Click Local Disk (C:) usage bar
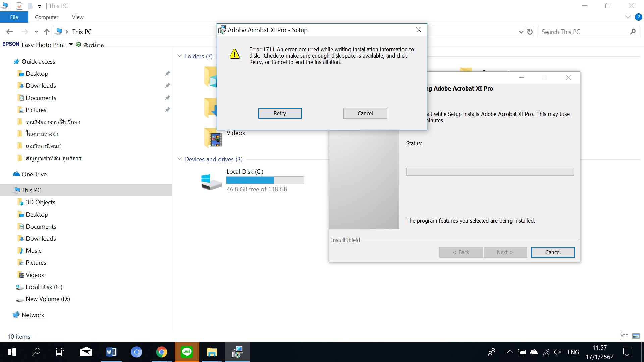Screen dimensions: 644x362 [x=265, y=180]
